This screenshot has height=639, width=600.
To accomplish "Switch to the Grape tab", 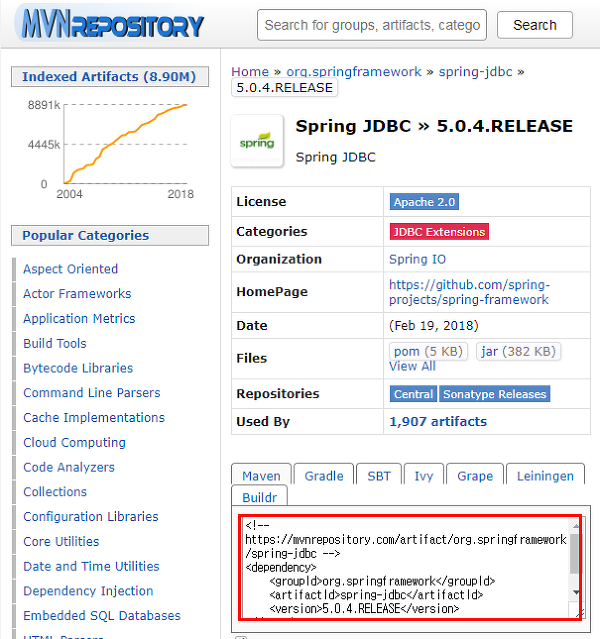I will tap(475, 476).
